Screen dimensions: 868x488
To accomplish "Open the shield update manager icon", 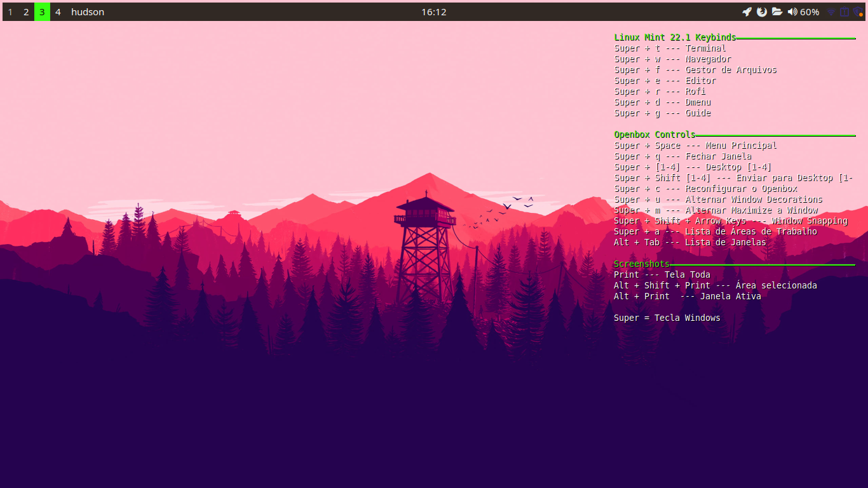I will click(858, 12).
